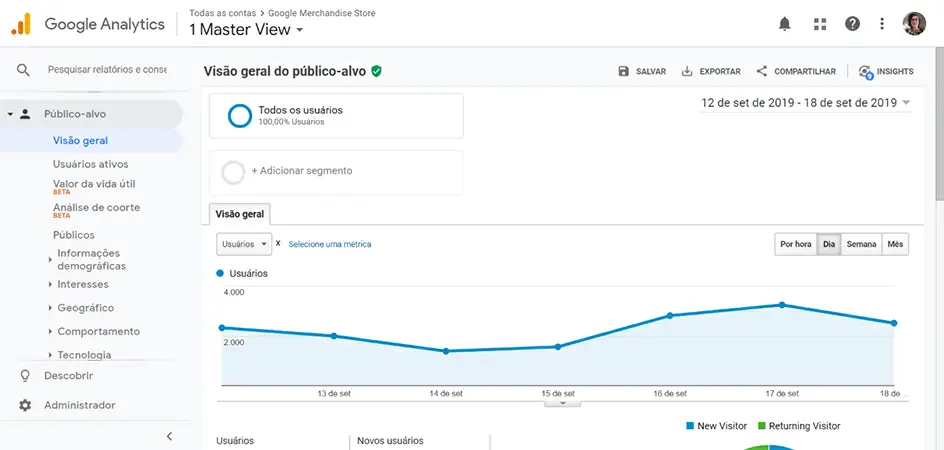
Task: Click Todas as contas breadcrumb
Action: [222, 13]
